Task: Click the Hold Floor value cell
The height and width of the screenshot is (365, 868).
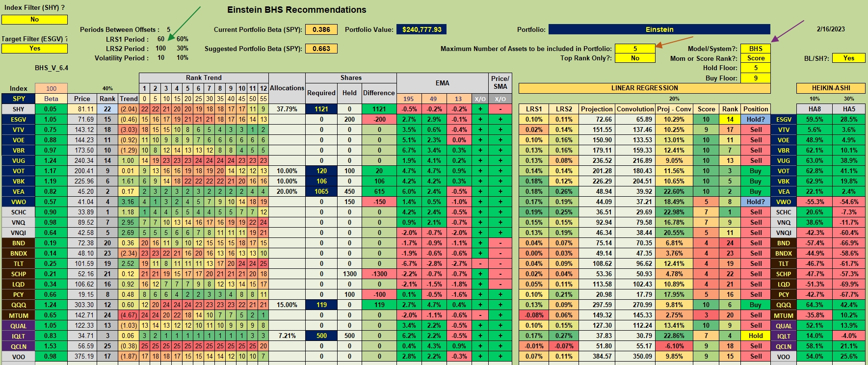Action: [x=756, y=68]
